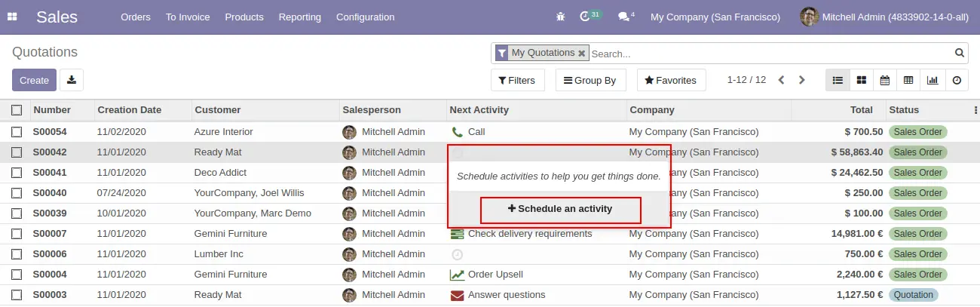Open the apps grid home menu
Viewport: 980px width, 307px height.
pyautogui.click(x=13, y=17)
